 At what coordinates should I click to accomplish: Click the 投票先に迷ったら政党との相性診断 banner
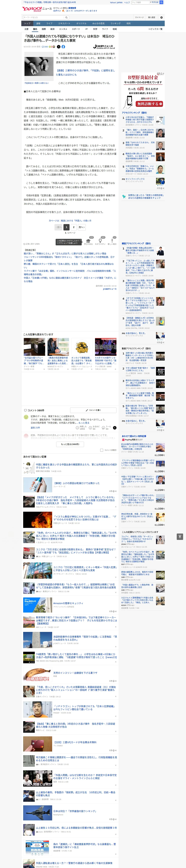click(x=143, y=196)
